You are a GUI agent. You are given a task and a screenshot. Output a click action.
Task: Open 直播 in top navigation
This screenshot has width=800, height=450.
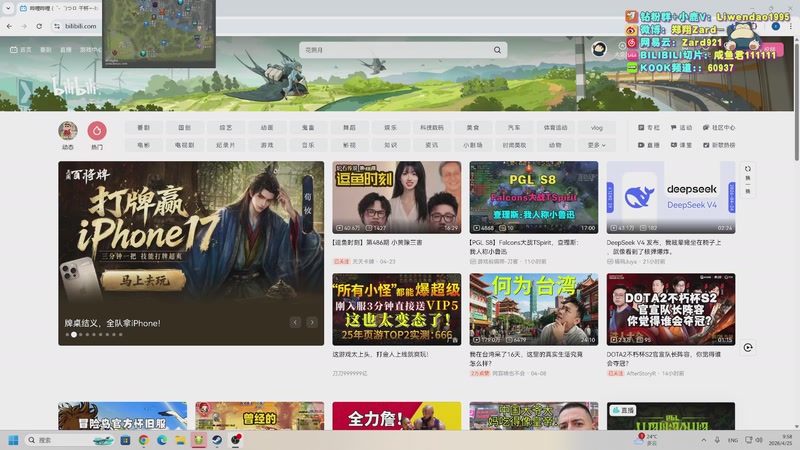click(x=66, y=49)
